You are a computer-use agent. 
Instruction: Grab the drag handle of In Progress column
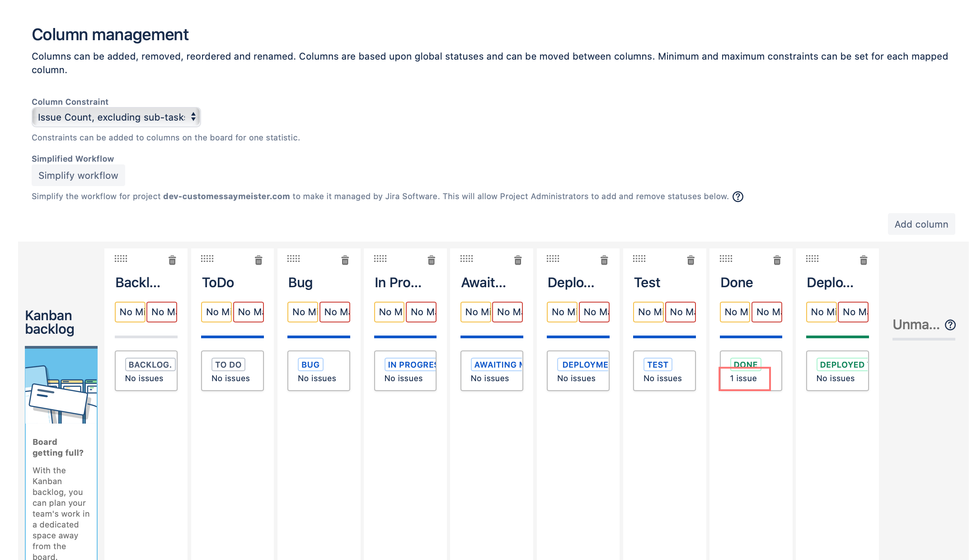pos(380,258)
